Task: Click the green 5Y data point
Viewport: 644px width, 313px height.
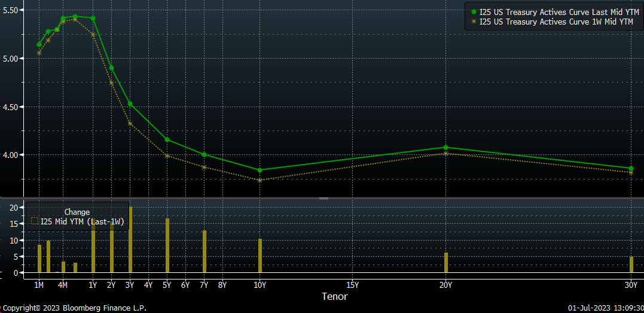Action: 167,140
